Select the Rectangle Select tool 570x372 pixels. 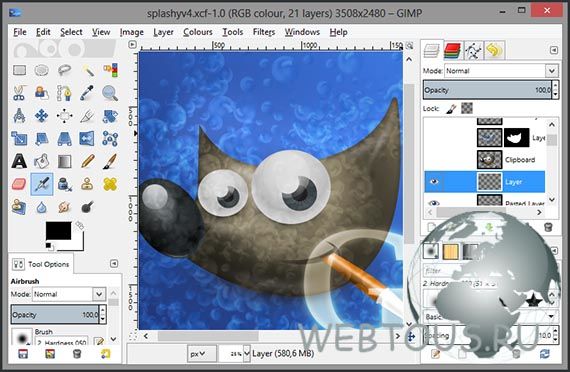click(x=19, y=70)
